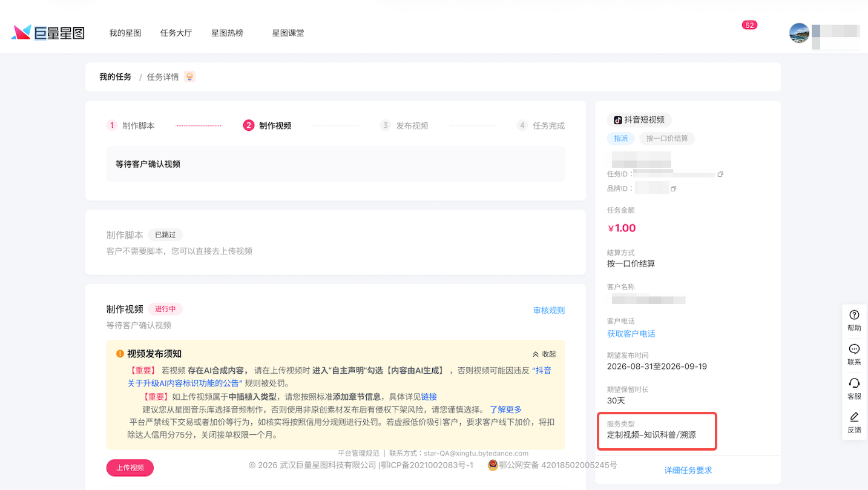Click the orange warning icon by 视频发布须知
The width and height of the screenshot is (868, 490).
tap(120, 354)
